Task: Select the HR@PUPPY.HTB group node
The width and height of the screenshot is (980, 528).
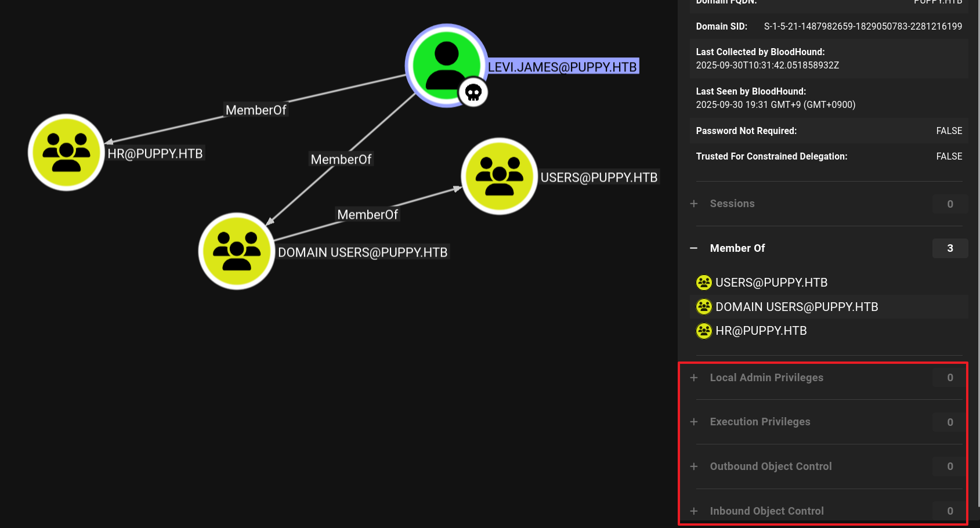Action: (66, 153)
